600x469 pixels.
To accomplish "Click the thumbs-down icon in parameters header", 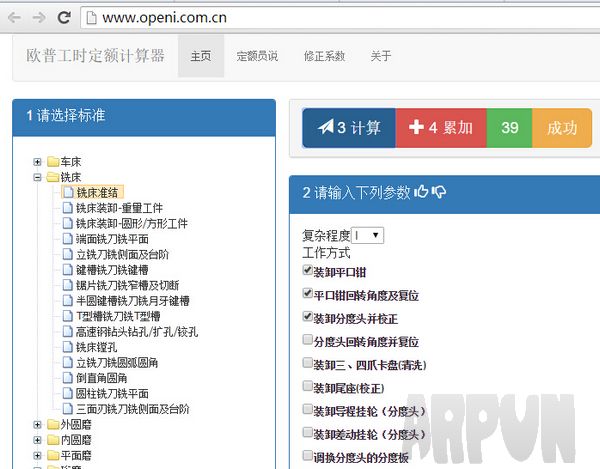I will 439,192.
